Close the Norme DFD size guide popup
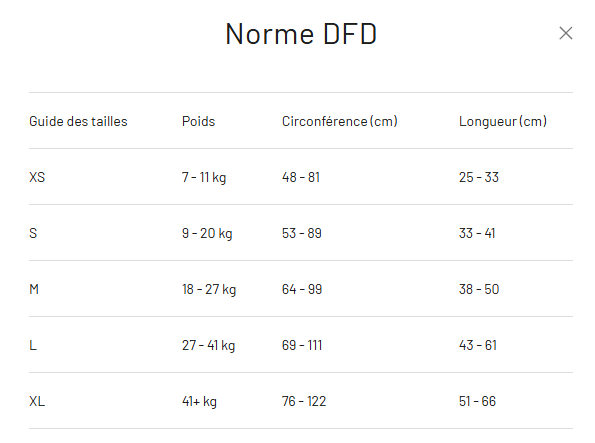 coord(565,33)
